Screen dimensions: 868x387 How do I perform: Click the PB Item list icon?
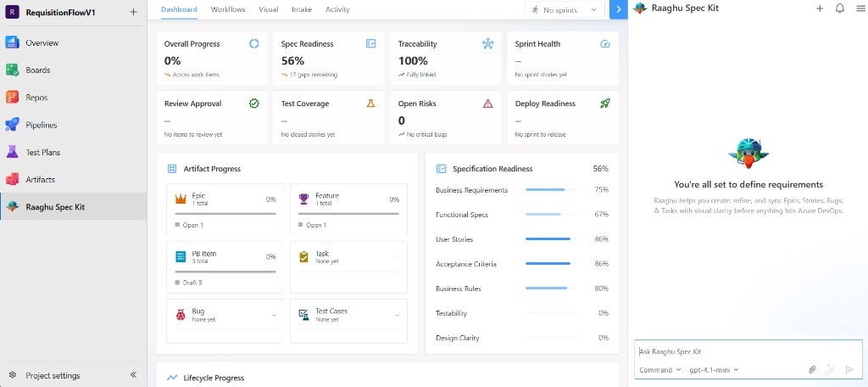click(181, 256)
